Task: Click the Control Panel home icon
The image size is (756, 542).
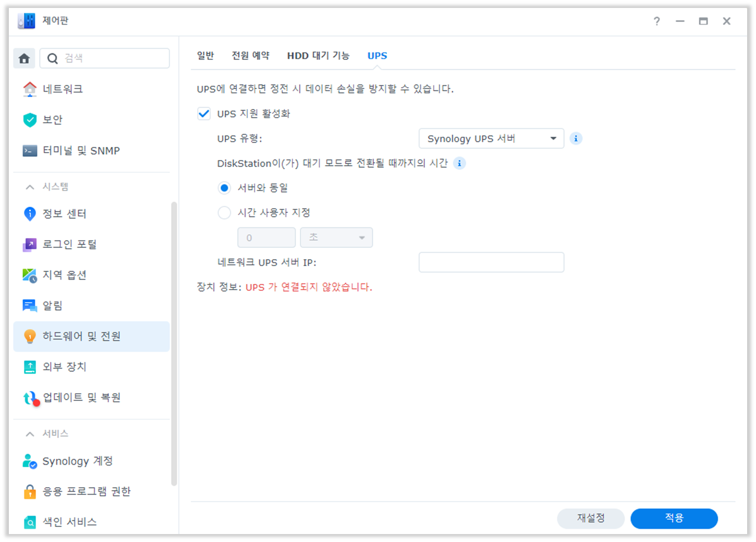Action: pos(24,58)
